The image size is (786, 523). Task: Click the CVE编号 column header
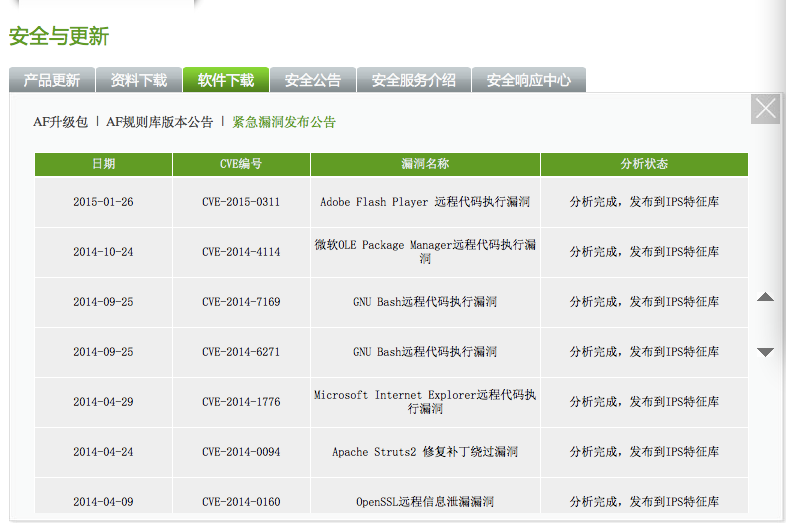point(241,164)
